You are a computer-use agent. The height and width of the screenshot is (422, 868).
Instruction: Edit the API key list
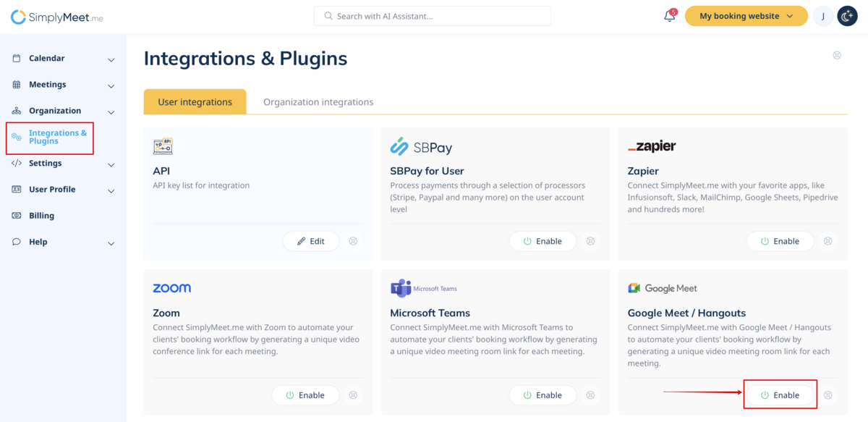pos(310,242)
